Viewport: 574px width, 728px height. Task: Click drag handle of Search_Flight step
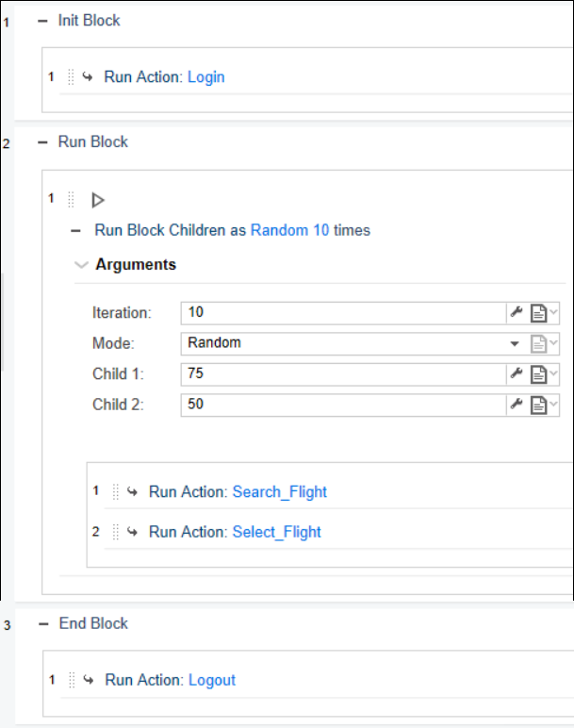116,491
